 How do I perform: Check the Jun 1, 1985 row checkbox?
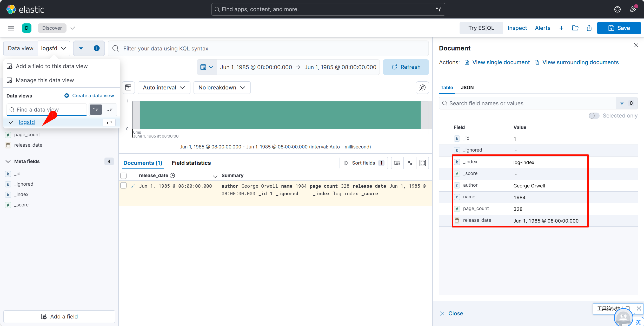123,186
